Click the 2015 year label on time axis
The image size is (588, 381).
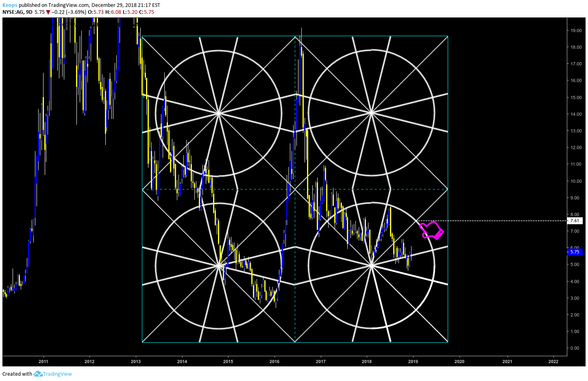point(228,362)
